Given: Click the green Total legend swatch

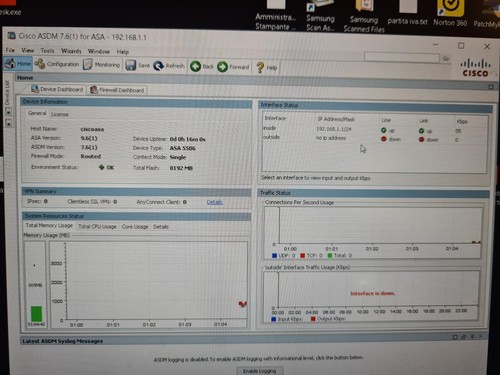Looking at the screenshot, I should [330, 255].
